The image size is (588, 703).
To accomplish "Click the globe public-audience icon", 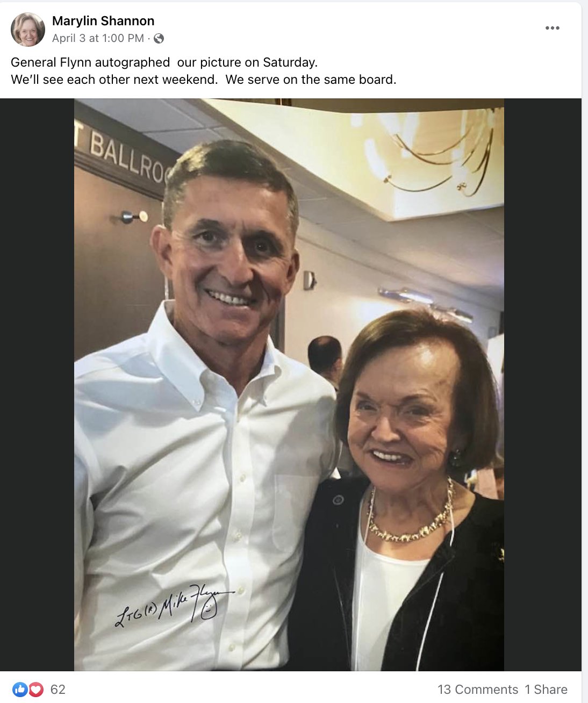I will tap(159, 38).
